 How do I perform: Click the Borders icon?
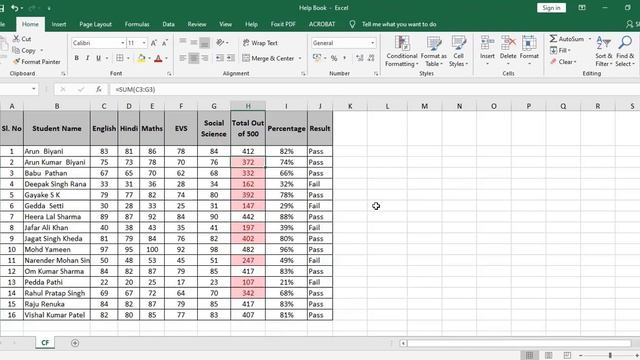pos(120,58)
